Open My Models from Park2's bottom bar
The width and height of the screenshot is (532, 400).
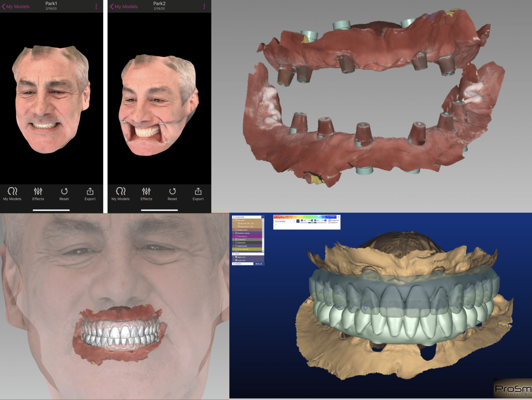(x=121, y=193)
